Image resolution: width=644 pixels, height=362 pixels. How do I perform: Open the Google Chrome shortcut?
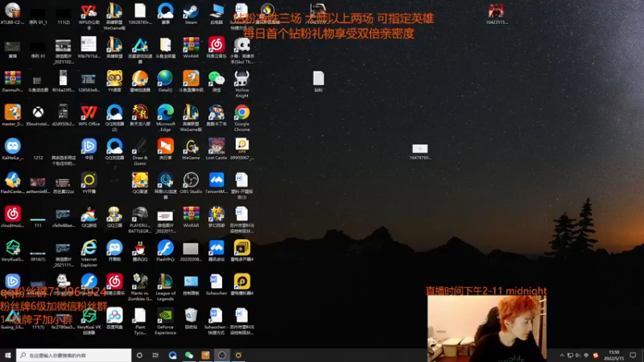242,117
